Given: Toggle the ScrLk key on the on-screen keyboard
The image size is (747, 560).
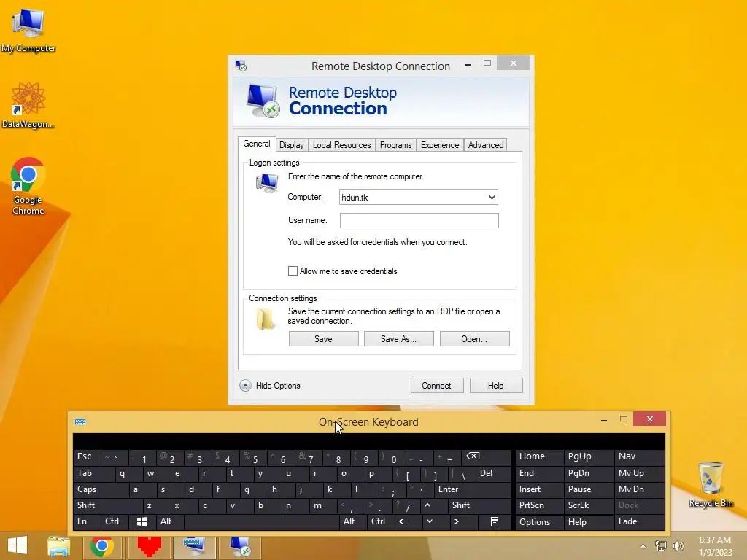Looking at the screenshot, I should tap(589, 505).
